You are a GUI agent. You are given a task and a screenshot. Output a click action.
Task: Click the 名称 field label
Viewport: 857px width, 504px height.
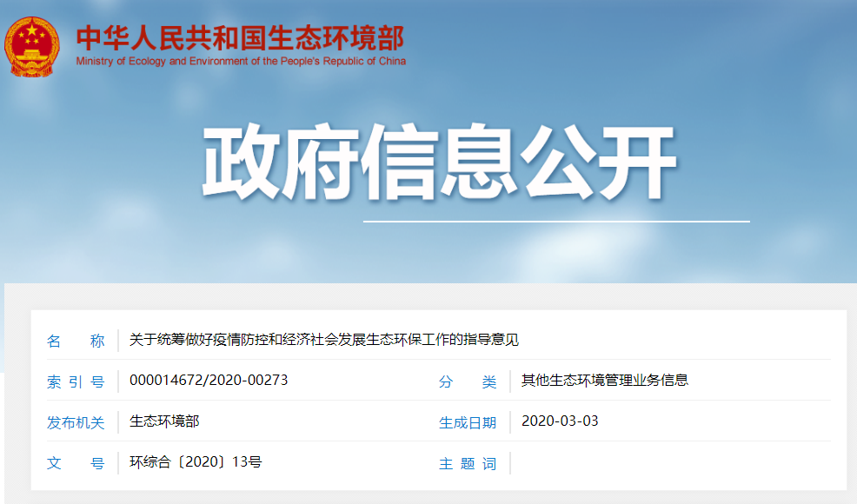(76, 342)
